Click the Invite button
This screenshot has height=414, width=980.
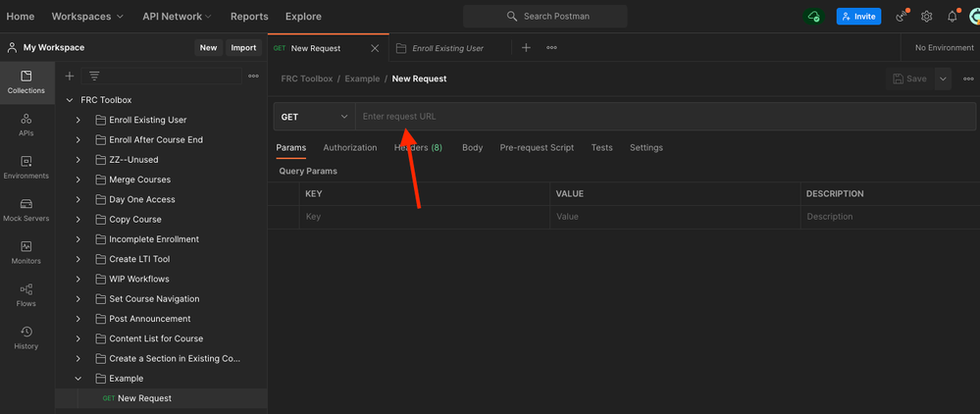(858, 17)
